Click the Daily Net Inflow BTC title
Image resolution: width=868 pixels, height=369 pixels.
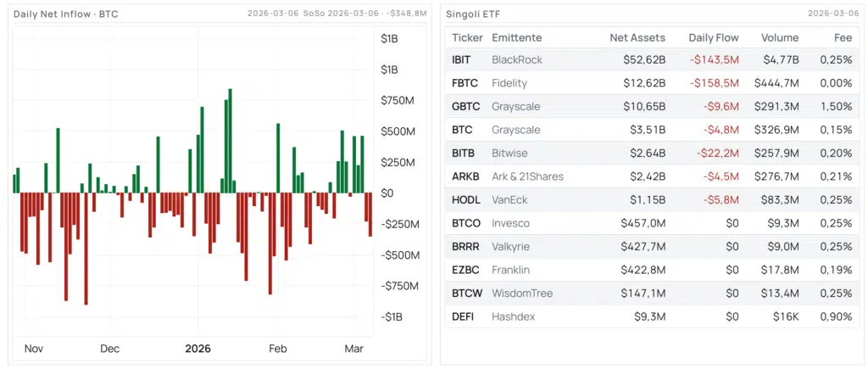point(66,14)
